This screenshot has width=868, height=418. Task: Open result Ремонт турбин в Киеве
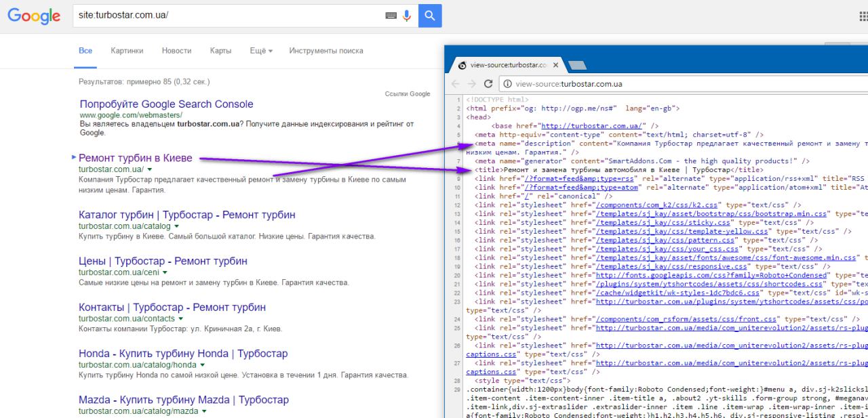[135, 158]
